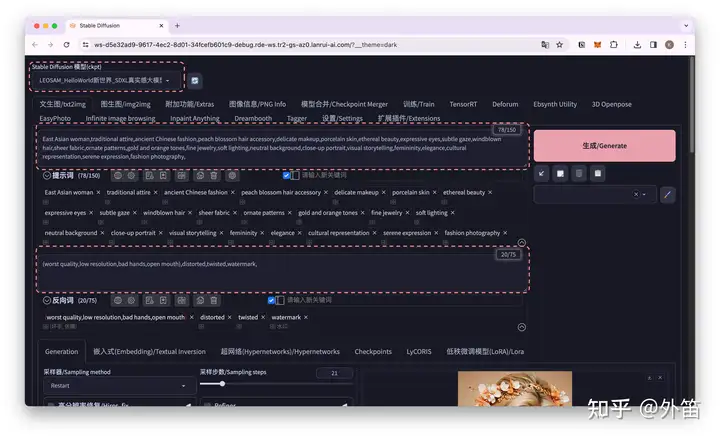Click the browser address bar URL
This screenshot has width=720, height=439.
coord(245,45)
